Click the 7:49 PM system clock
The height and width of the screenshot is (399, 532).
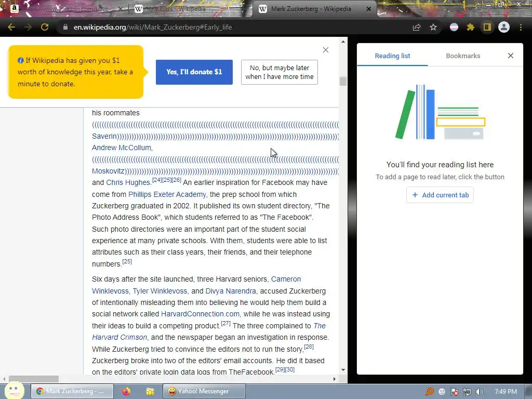tap(506, 392)
